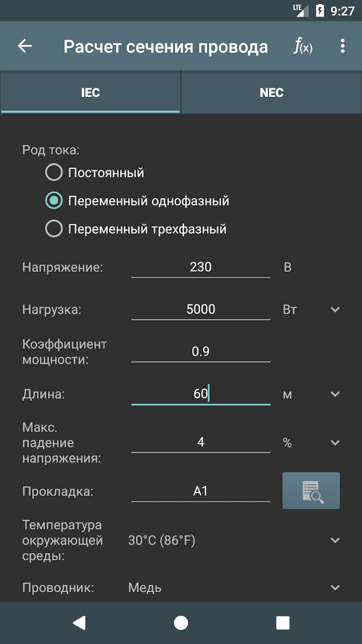Tap the back arrow in header
The width and height of the screenshot is (362, 644).
pyautogui.click(x=25, y=46)
